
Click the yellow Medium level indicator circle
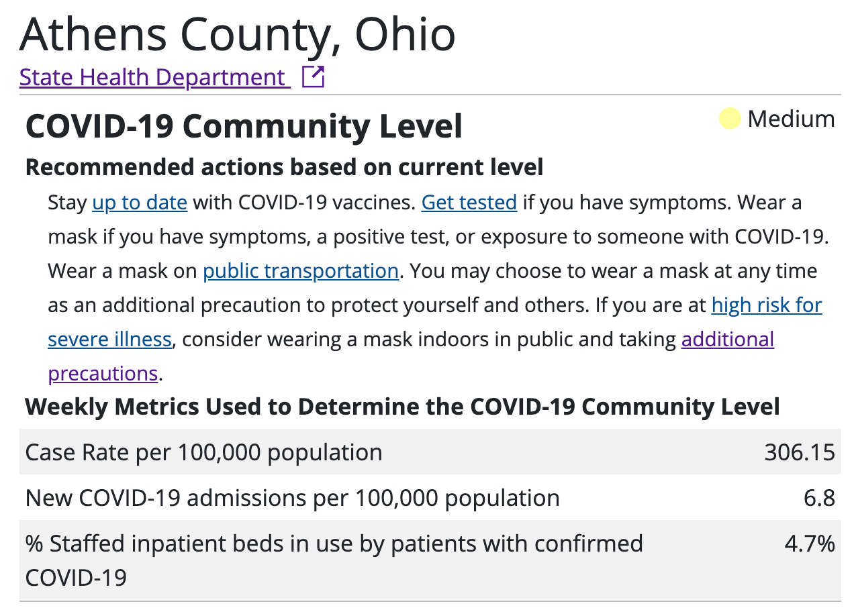point(729,119)
